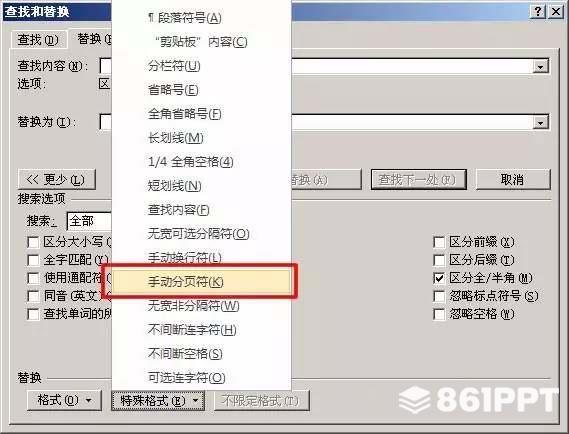Viewport: 569px width, 434px height.
Task: Tick 忽略标点符号 checkbox
Action: (439, 296)
